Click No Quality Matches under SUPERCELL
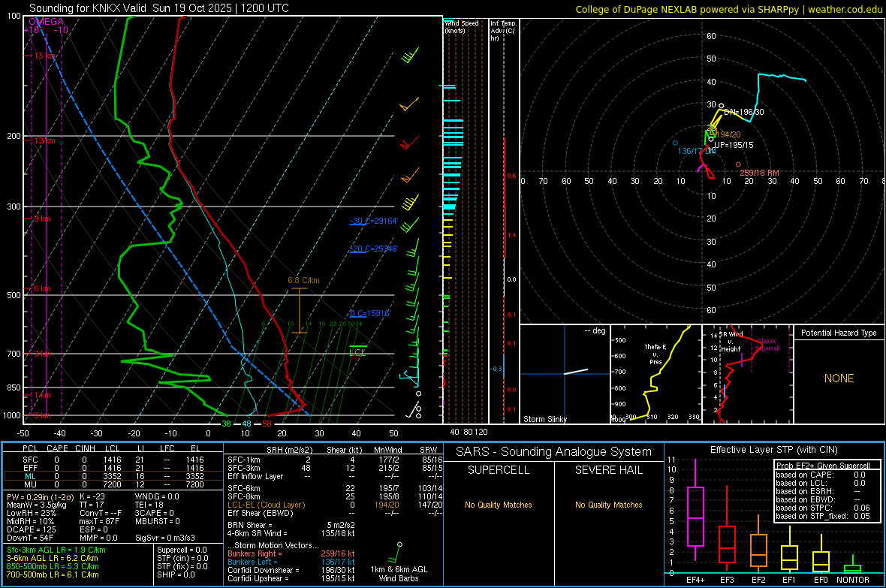 tap(499, 505)
